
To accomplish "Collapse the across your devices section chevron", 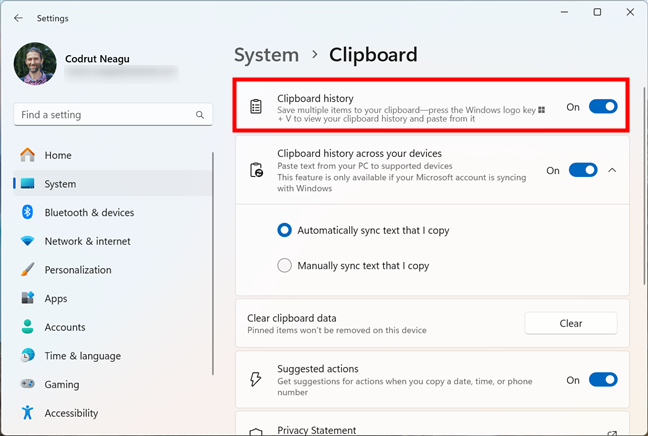I will [x=612, y=170].
